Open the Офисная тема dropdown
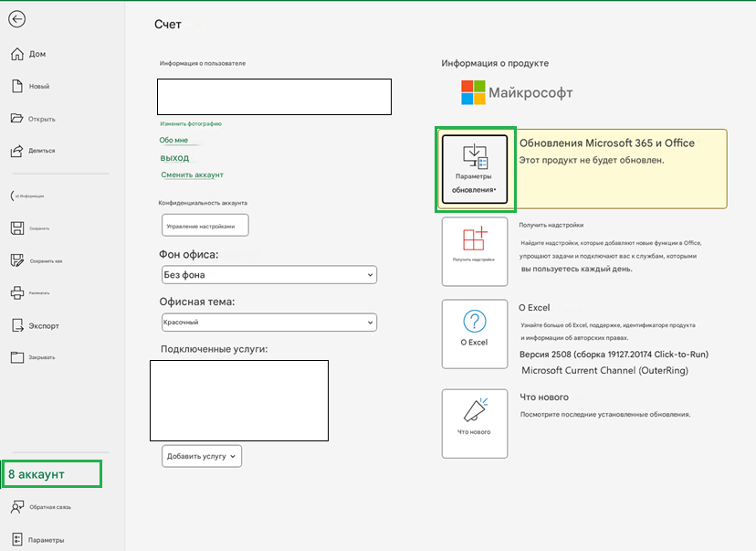Screen dimensions: 756x551 (269, 323)
